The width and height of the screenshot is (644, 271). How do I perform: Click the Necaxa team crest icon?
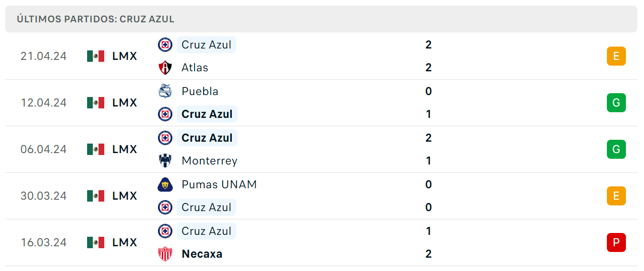click(x=165, y=254)
